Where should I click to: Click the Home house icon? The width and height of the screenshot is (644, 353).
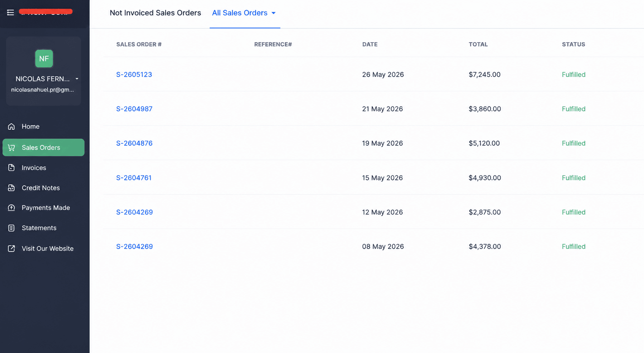(x=11, y=126)
